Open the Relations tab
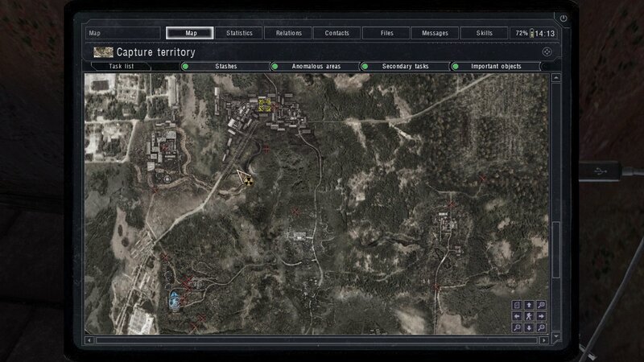The image size is (644, 362). pyautogui.click(x=288, y=33)
